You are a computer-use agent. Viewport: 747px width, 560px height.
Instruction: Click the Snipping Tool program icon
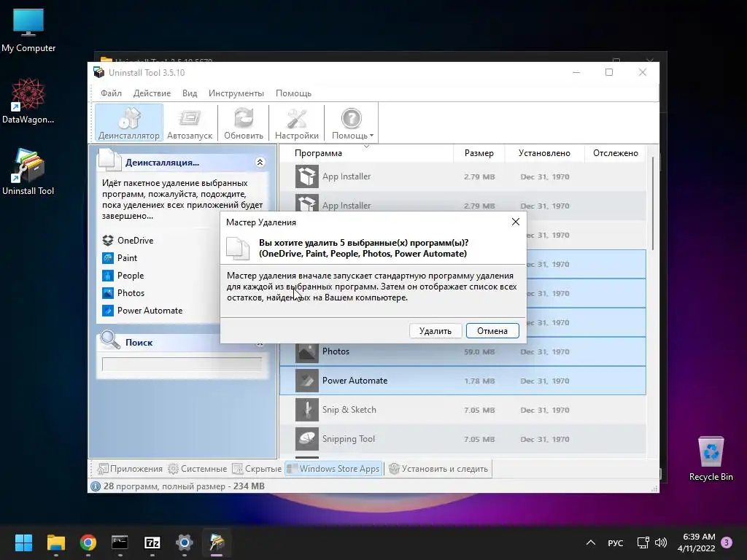[307, 439]
